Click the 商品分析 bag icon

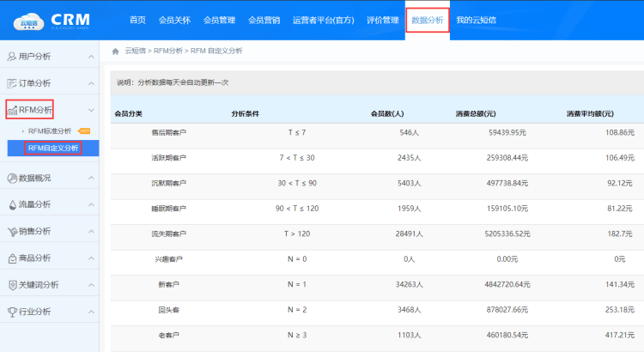click(12, 258)
